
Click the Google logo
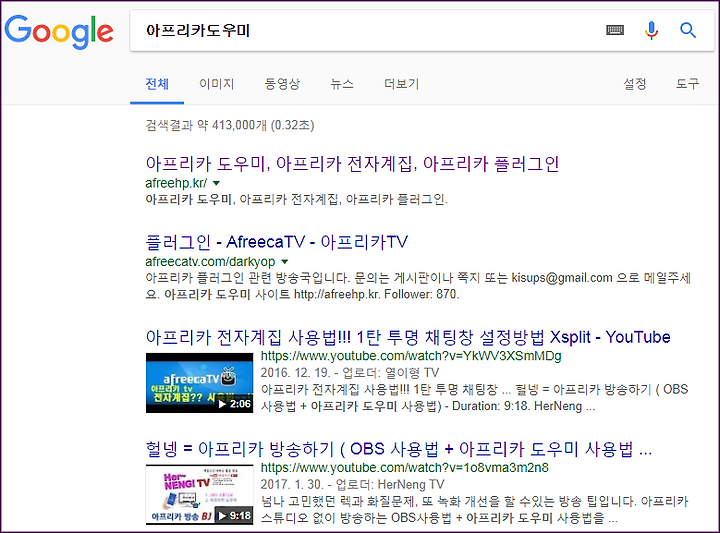(59, 31)
